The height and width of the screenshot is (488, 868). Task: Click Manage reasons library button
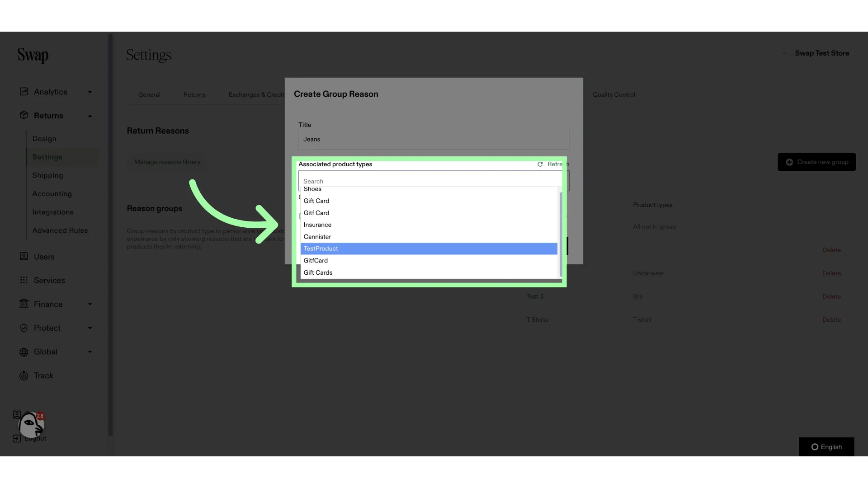pyautogui.click(x=167, y=162)
